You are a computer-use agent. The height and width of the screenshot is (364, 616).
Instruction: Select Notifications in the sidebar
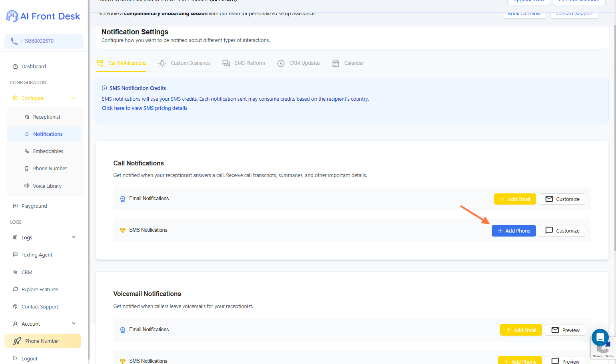point(44,134)
